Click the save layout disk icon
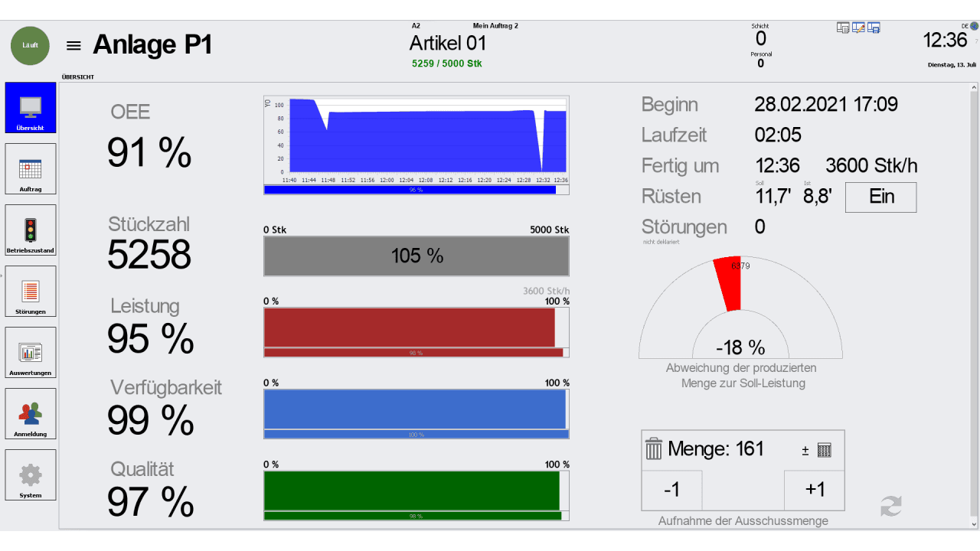Viewport: 980px width, 551px height. pyautogui.click(x=874, y=28)
